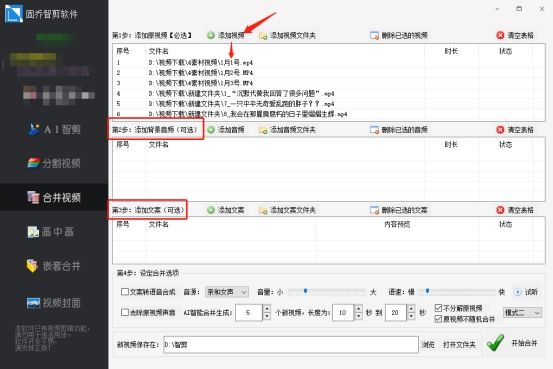Click the red 清空表格 icon in step 3

pyautogui.click(x=500, y=210)
